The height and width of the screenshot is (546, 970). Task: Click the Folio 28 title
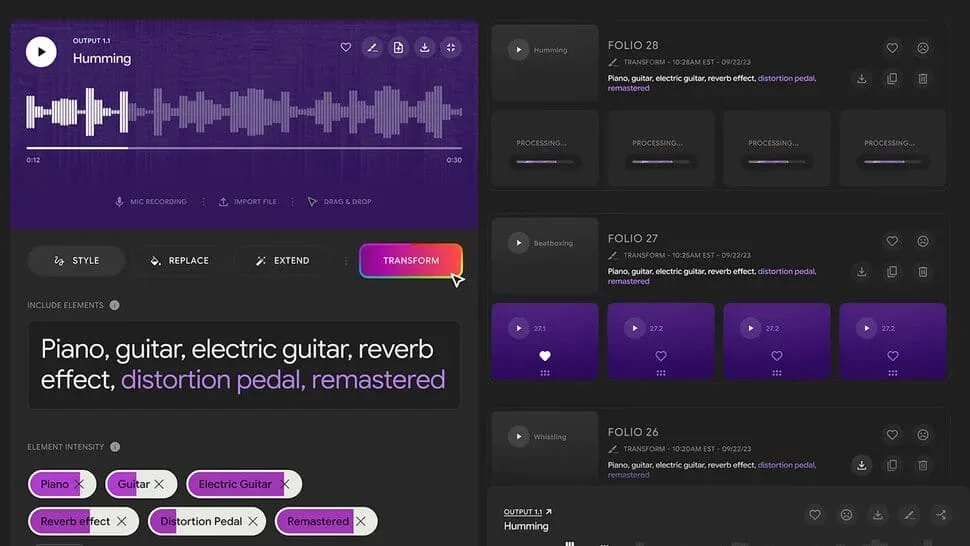click(x=633, y=45)
